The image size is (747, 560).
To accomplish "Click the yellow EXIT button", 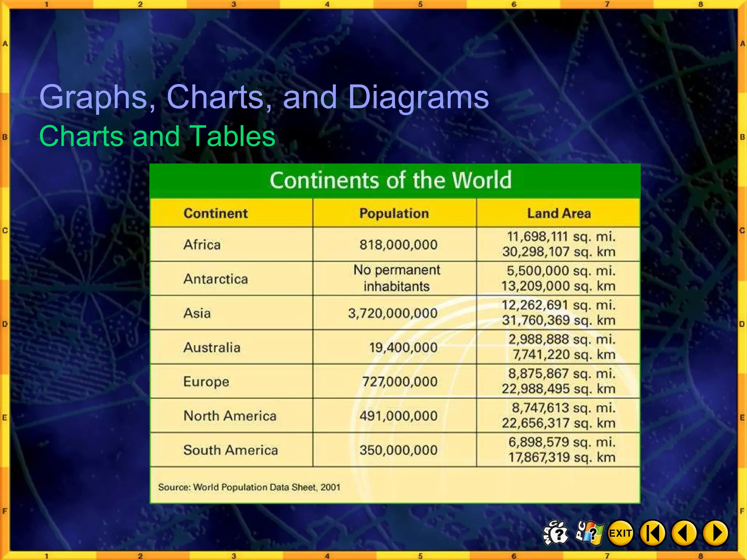I will click(x=620, y=533).
